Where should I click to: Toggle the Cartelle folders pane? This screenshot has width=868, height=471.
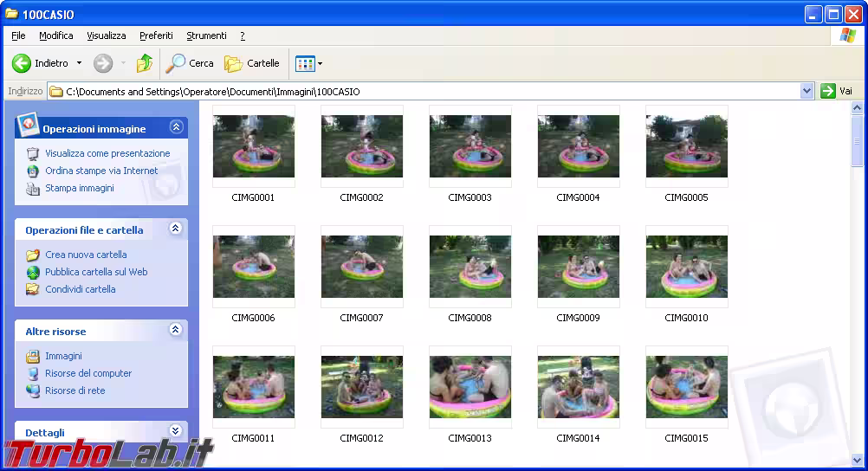252,63
